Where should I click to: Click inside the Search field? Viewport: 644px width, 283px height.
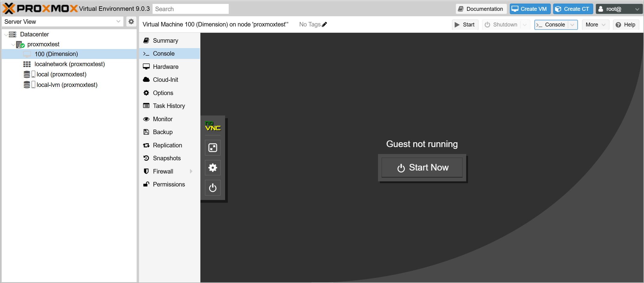pyautogui.click(x=190, y=9)
